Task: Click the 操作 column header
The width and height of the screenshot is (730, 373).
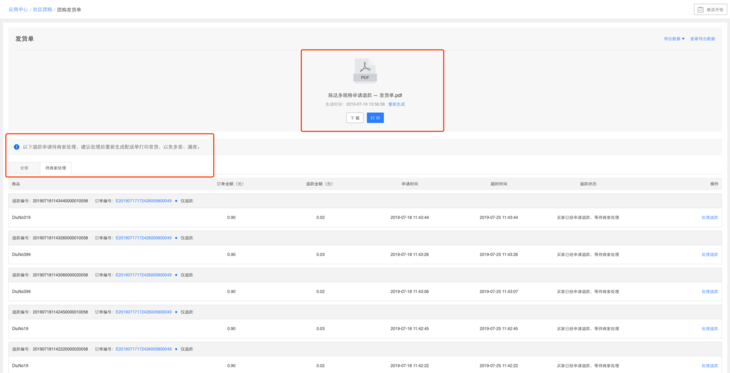Action: (x=714, y=184)
